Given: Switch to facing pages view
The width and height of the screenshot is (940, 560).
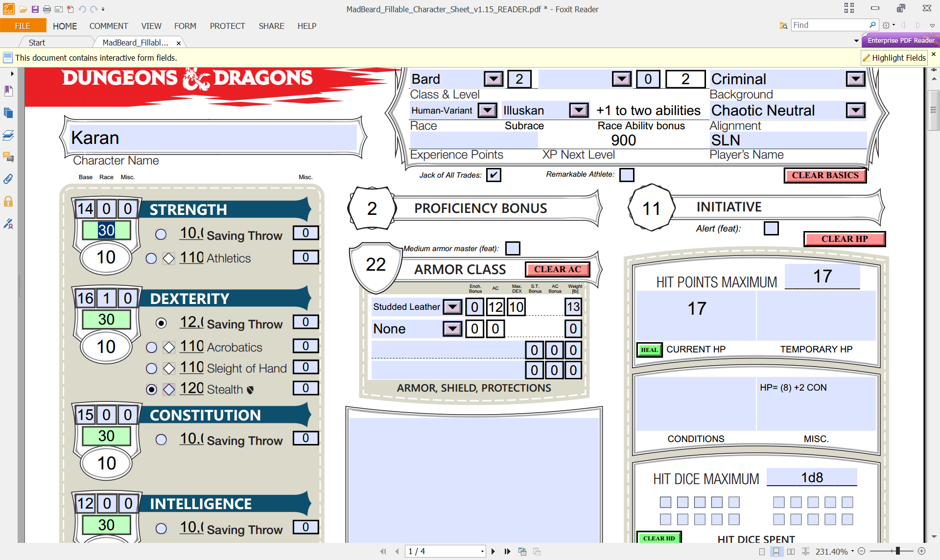Looking at the screenshot, I should 791,552.
